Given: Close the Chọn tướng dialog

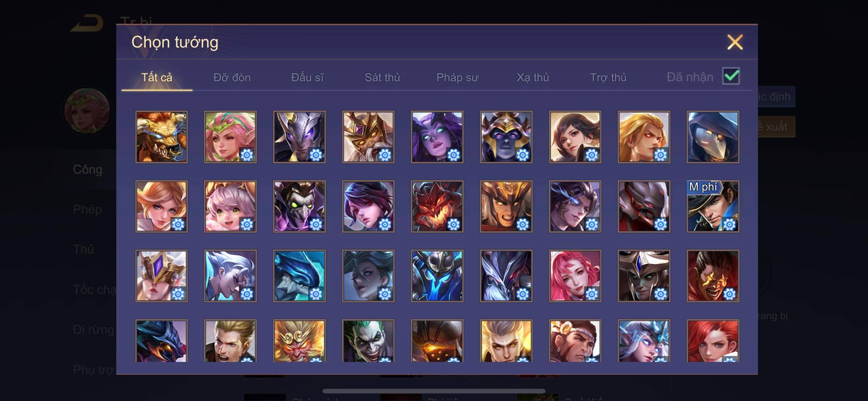Looking at the screenshot, I should (735, 42).
